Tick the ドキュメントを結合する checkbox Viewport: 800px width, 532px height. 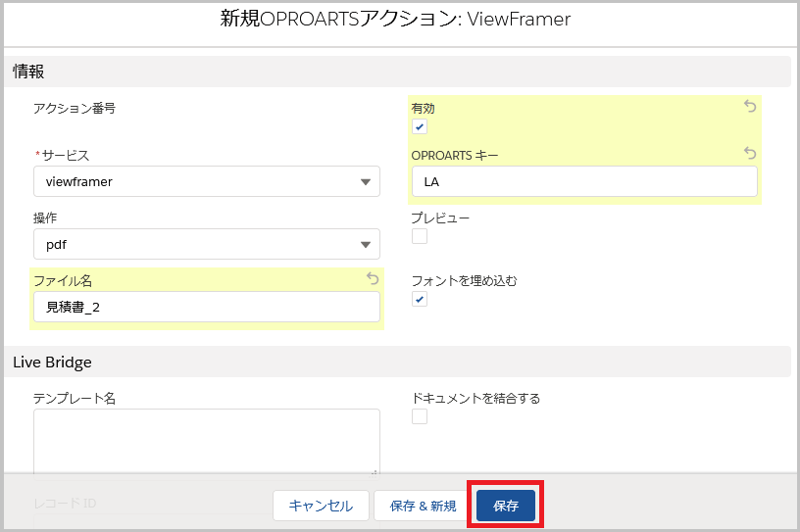coord(420,416)
